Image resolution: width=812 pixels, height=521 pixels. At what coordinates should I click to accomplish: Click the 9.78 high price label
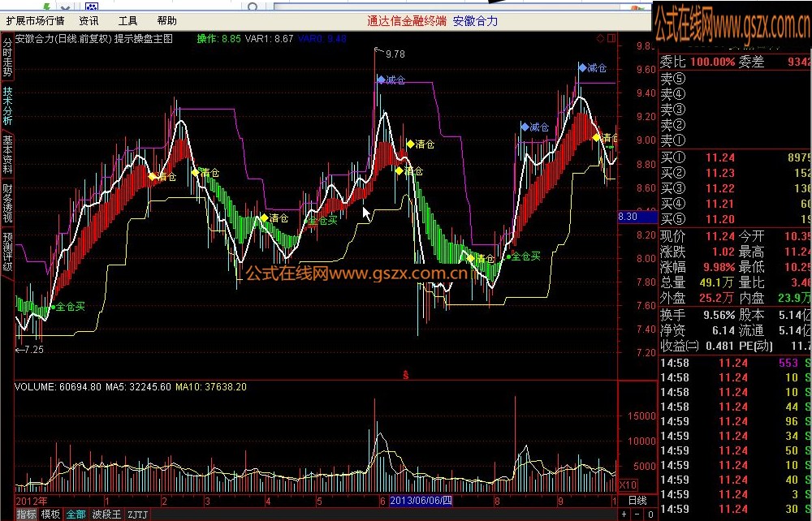(395, 54)
